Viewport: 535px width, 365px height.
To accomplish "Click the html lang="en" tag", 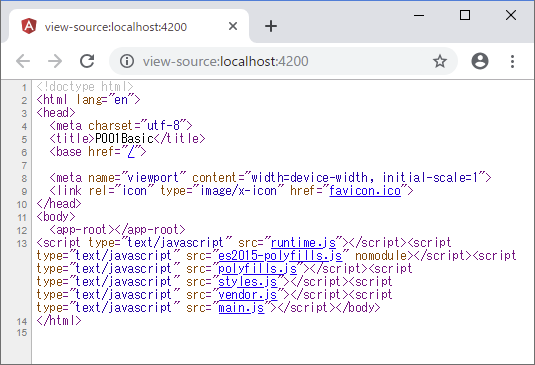I will [x=88, y=100].
